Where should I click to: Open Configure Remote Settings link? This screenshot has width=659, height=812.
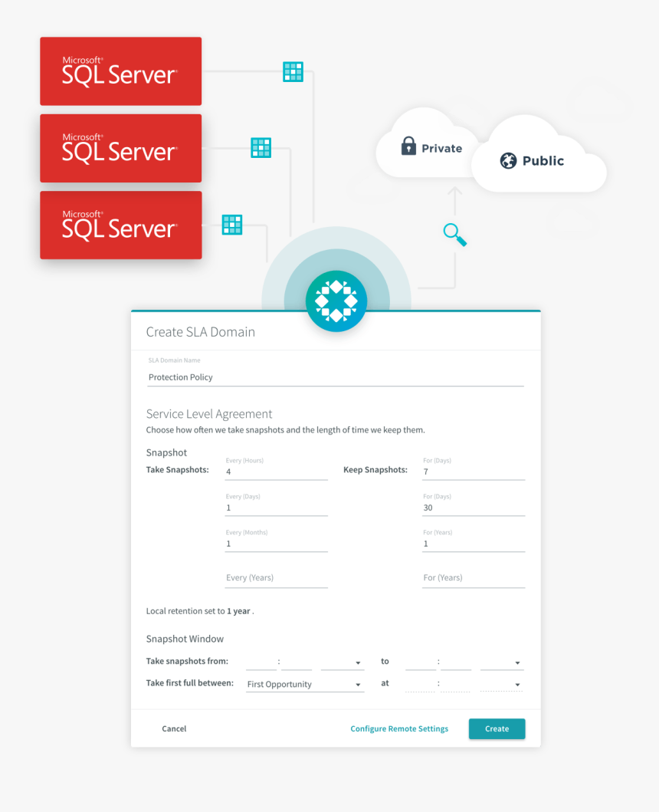[x=399, y=728]
